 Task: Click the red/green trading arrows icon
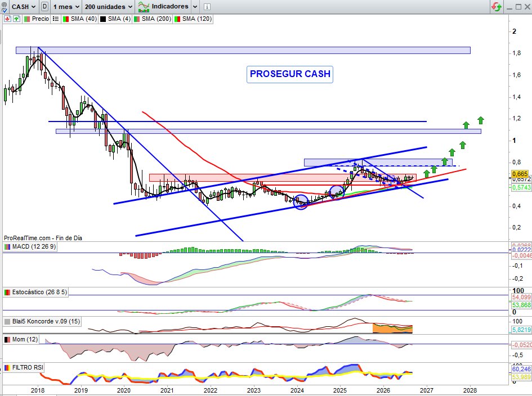click(x=497, y=6)
